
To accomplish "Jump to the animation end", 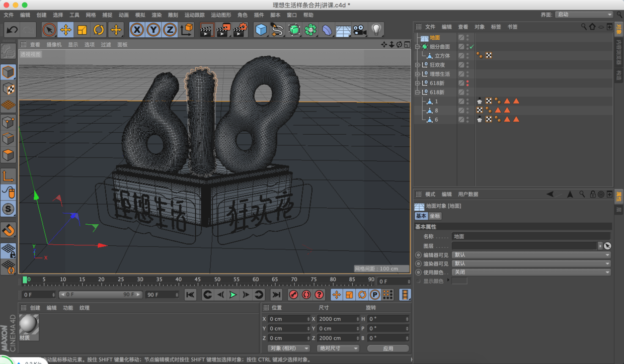I will pyautogui.click(x=276, y=295).
